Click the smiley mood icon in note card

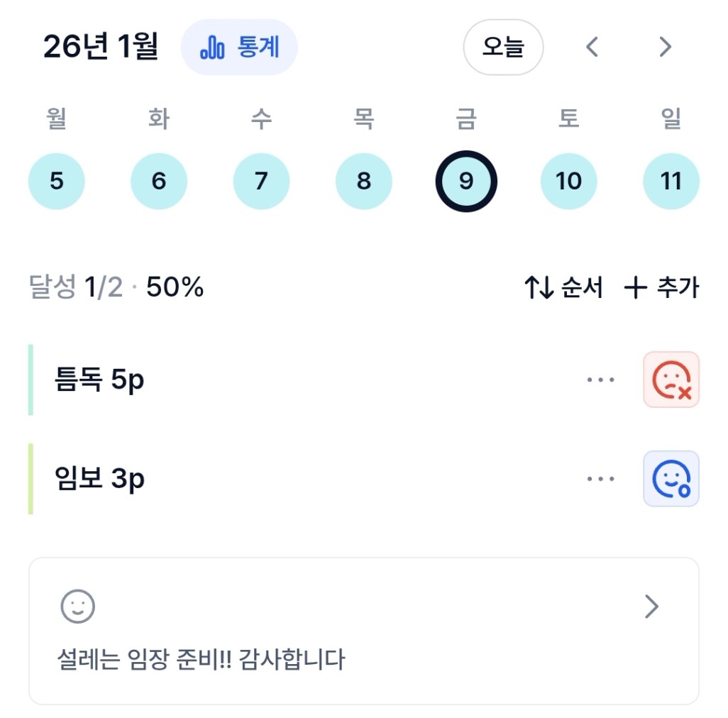(x=77, y=607)
